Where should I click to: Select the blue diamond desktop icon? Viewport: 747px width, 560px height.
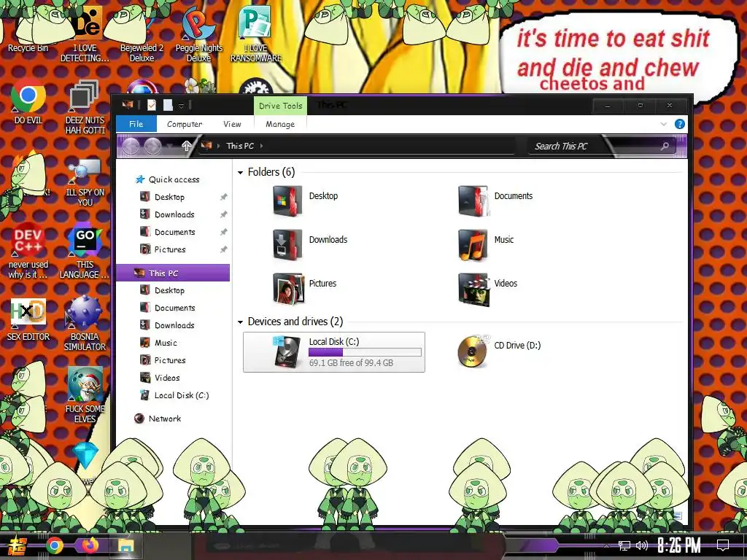(x=86, y=456)
